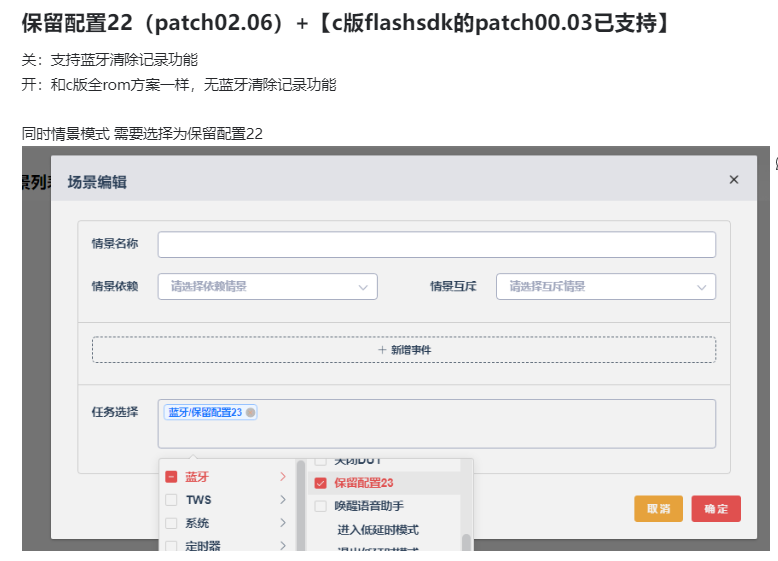The height and width of the screenshot is (561, 778).
Task: Click the 新增事件 add button
Action: pos(404,350)
